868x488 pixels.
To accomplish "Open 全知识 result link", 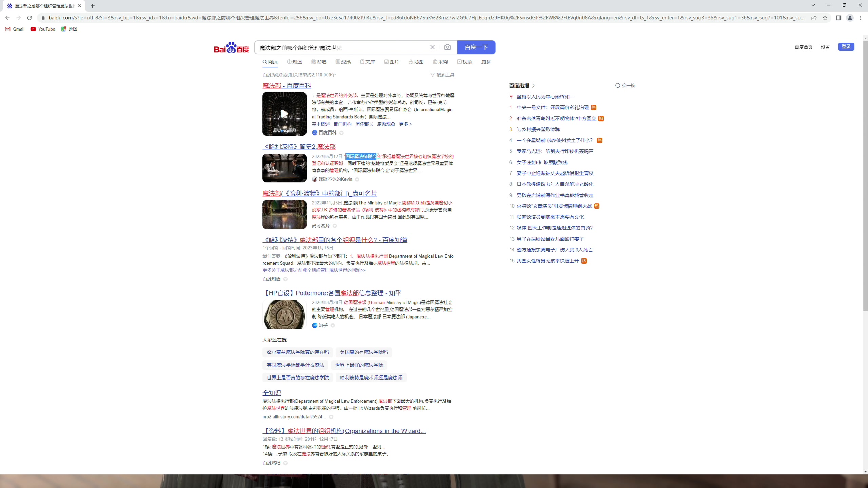I will 272,393.
